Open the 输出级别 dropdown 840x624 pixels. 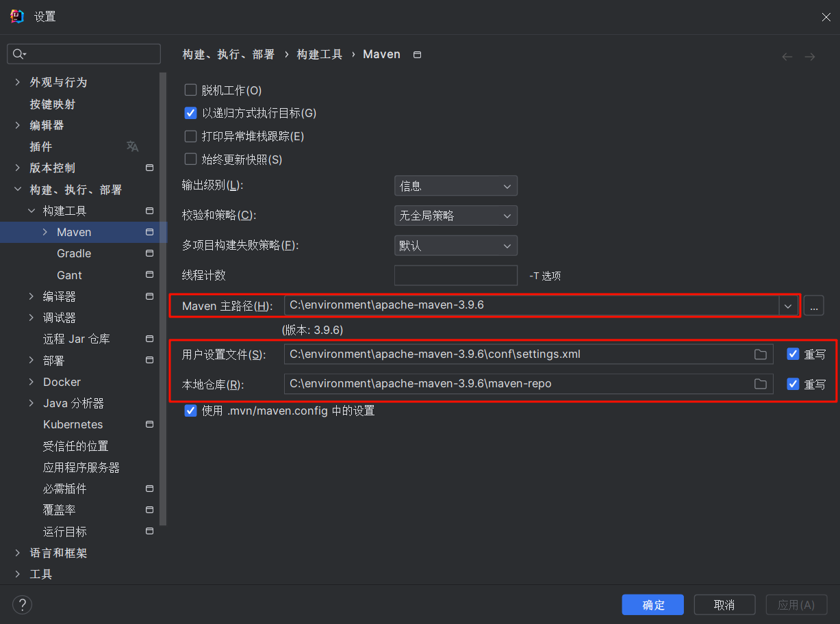point(456,186)
